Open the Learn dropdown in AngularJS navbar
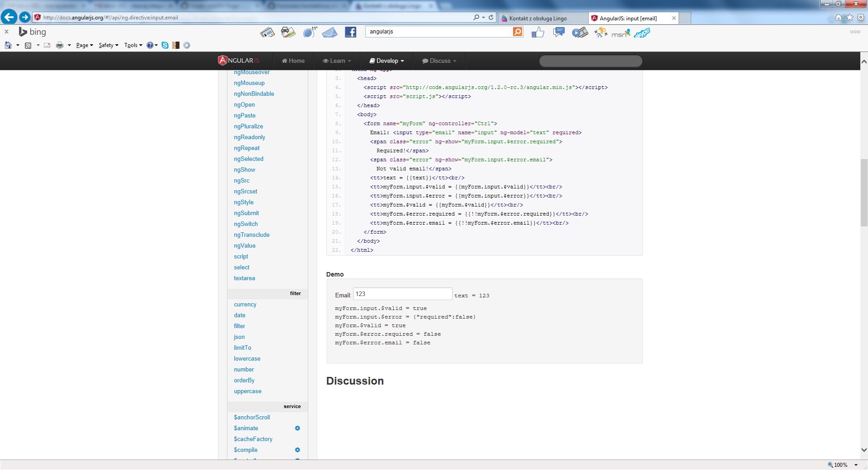Screen dimensions: 868x470 [x=337, y=61]
